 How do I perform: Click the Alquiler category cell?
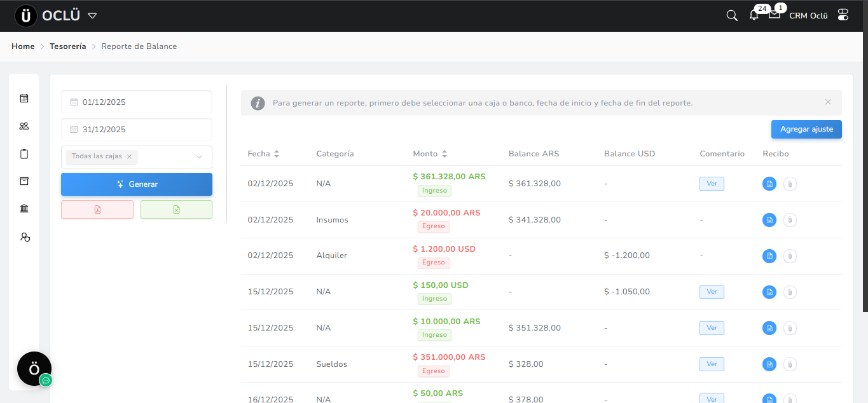332,256
